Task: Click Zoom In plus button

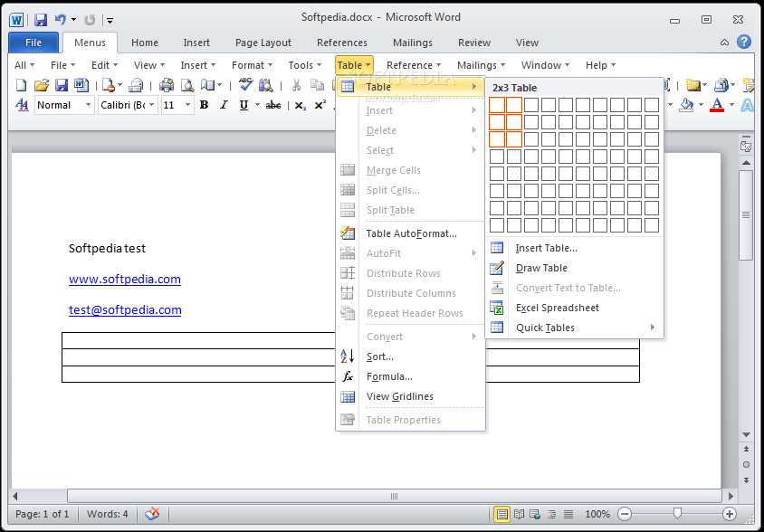Action: (x=730, y=514)
